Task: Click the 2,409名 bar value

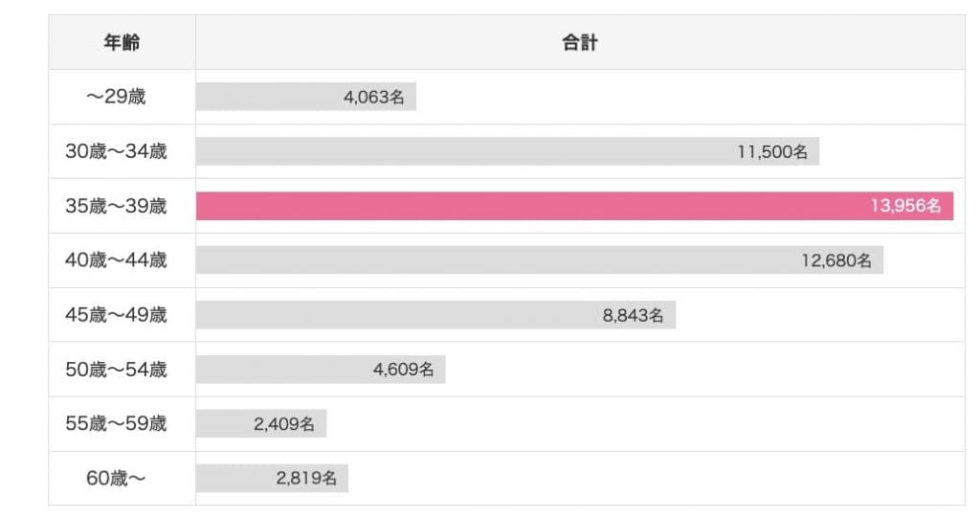Action: [x=284, y=424]
